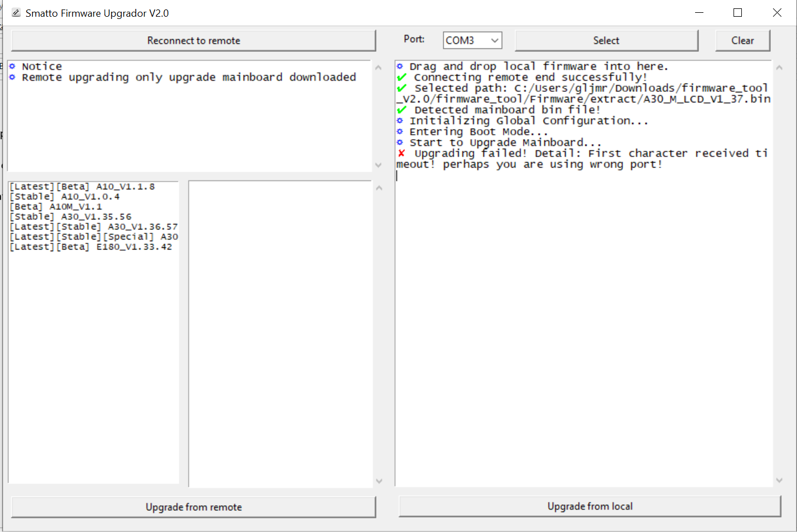Select firmware [Latest][Beta] E180_V1.33.42
The image size is (797, 532).
(91, 247)
